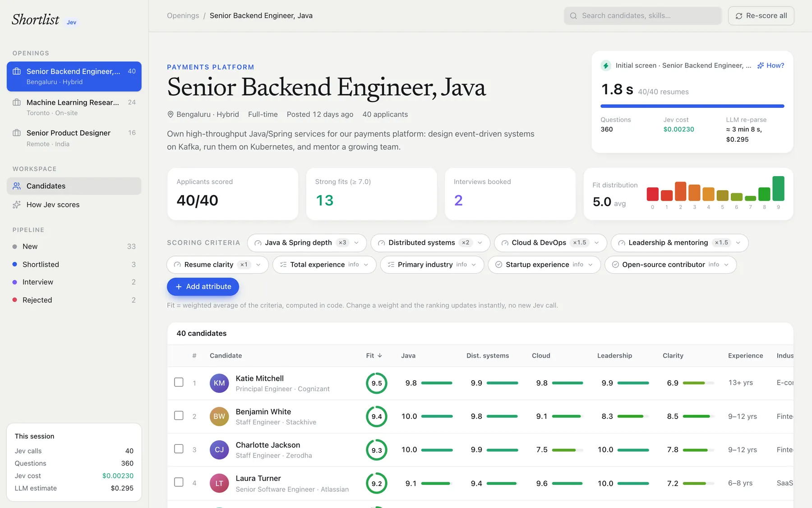Click the Re-score all button

click(x=761, y=16)
